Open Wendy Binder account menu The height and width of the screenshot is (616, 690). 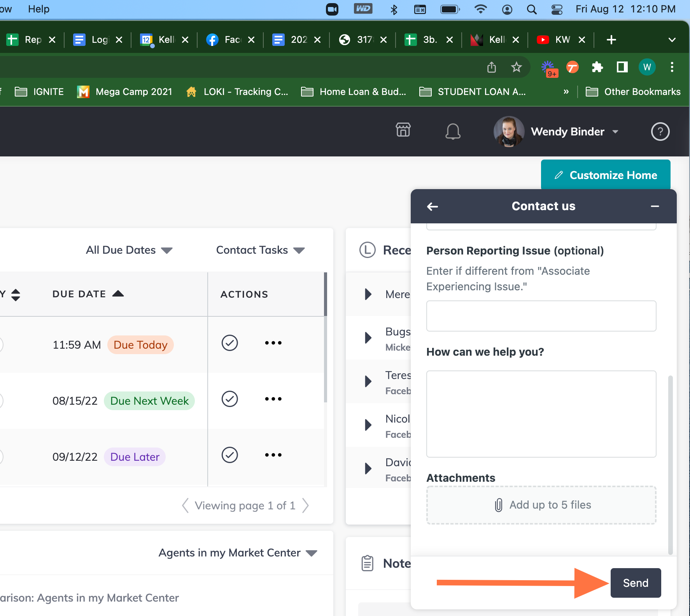click(x=556, y=132)
